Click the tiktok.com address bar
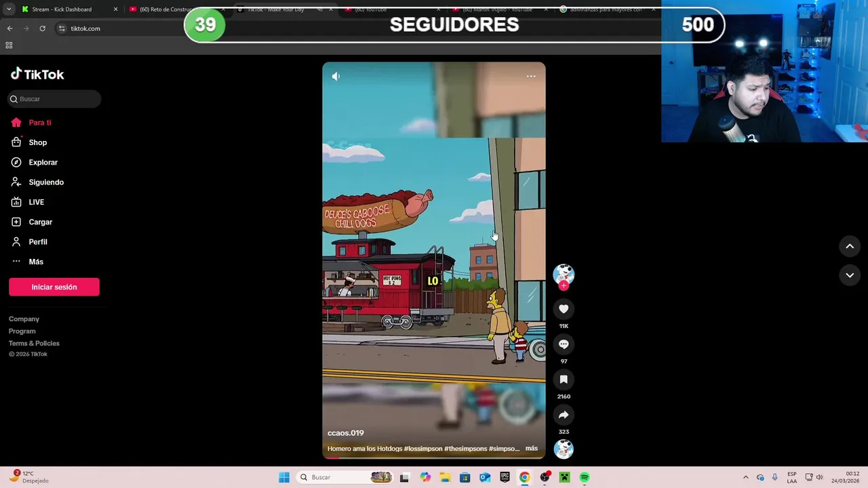 click(85, 28)
